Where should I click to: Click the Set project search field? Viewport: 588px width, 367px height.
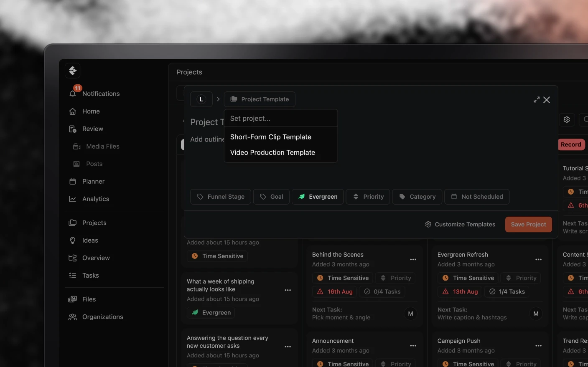tap(281, 119)
